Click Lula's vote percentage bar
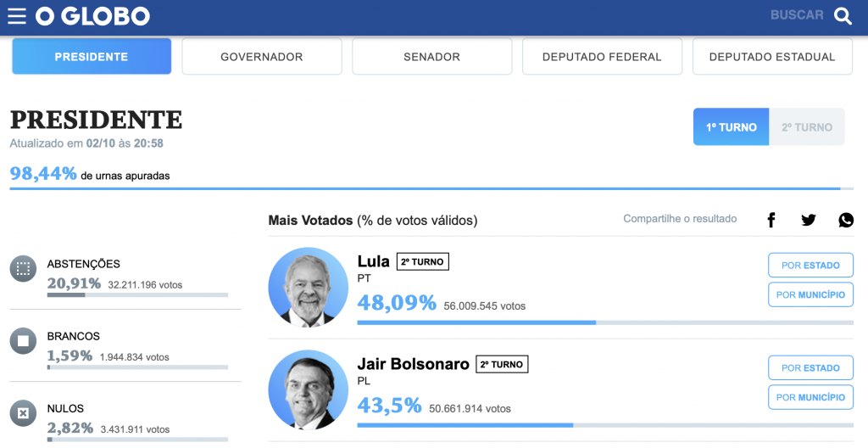This screenshot has width=868, height=448. 604,322
